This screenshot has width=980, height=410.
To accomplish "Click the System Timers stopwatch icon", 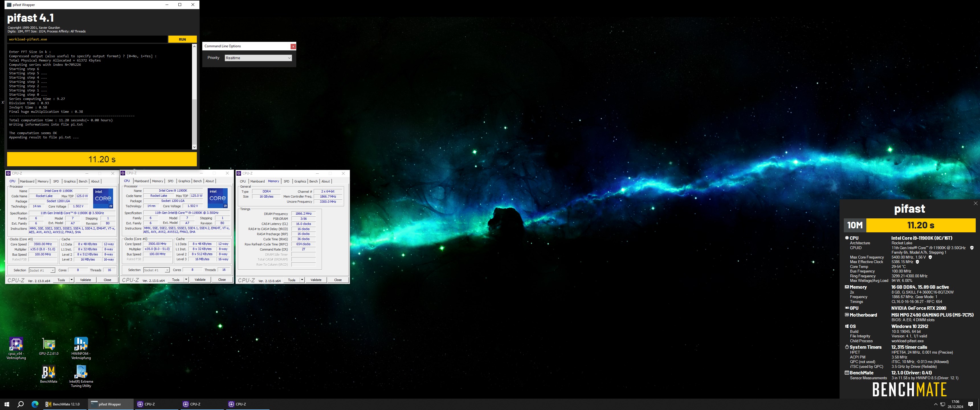I will point(847,347).
